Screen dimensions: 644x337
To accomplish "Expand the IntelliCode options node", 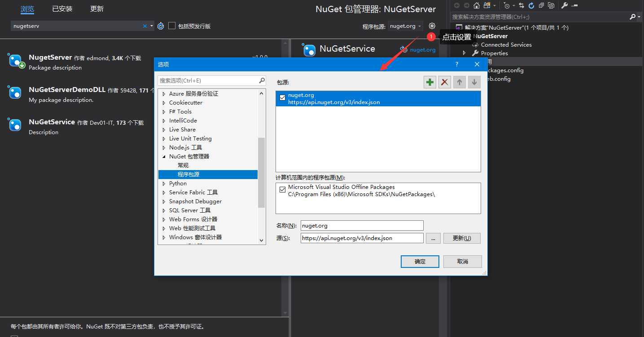I will (164, 121).
